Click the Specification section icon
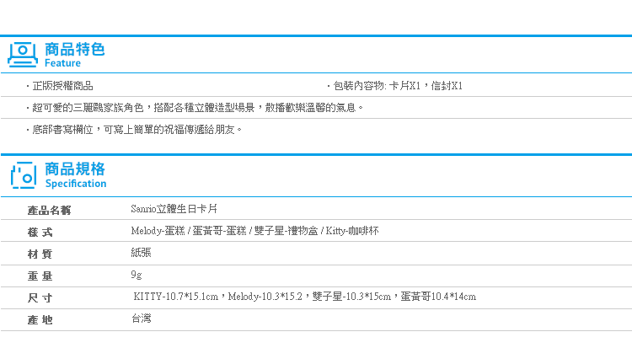Viewport: 632px width, 364px height. (23, 175)
